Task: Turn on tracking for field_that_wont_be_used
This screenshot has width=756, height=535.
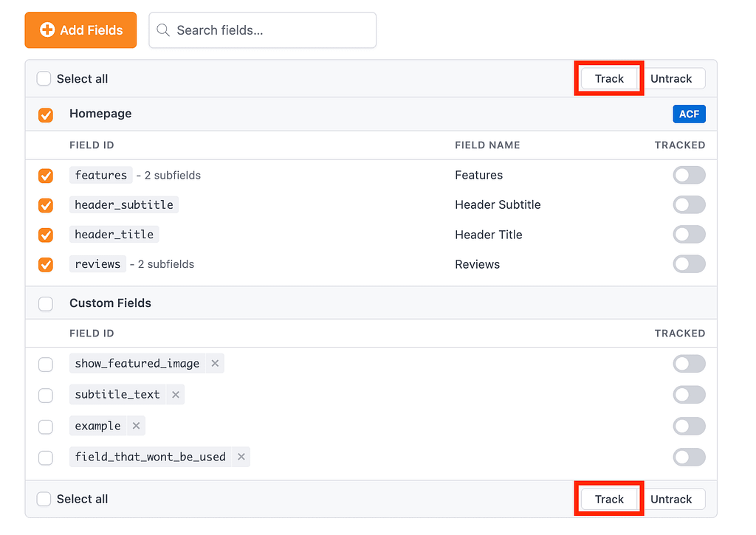Action: pos(689,457)
